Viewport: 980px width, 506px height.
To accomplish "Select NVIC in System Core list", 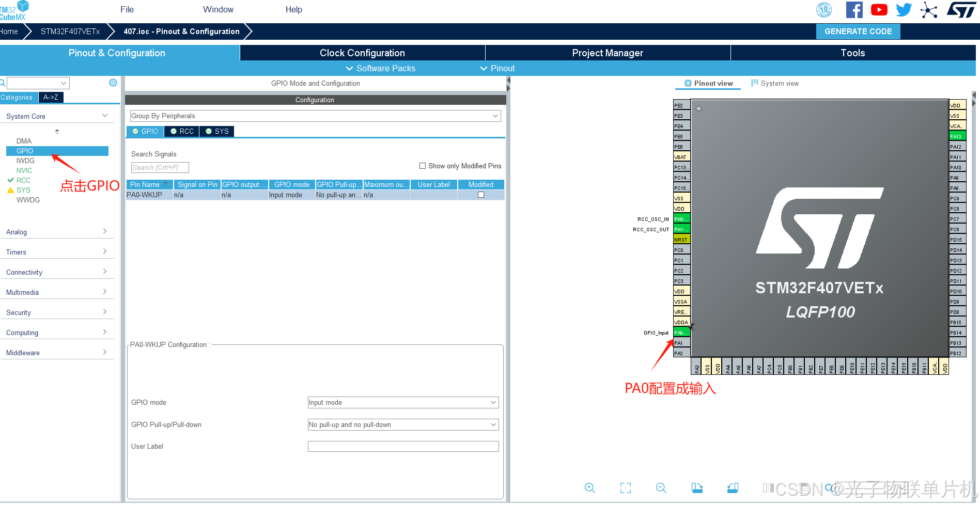I will tap(24, 170).
